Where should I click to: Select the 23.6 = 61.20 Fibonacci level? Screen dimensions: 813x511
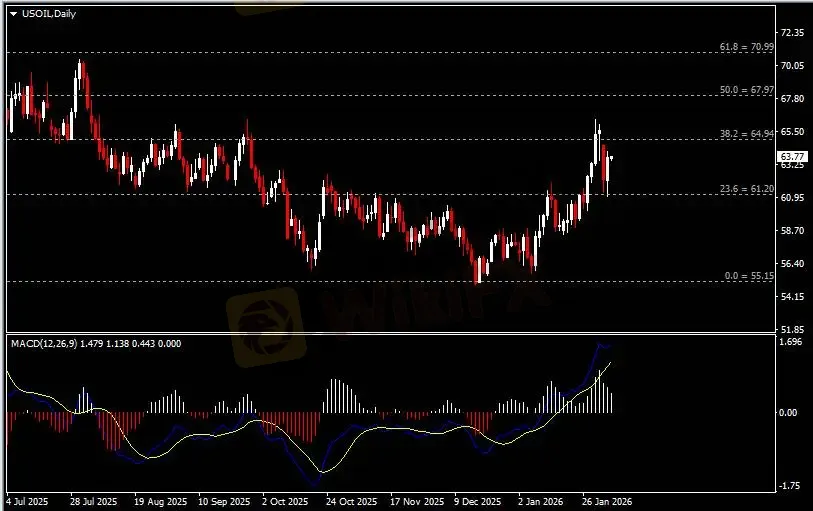746,189
